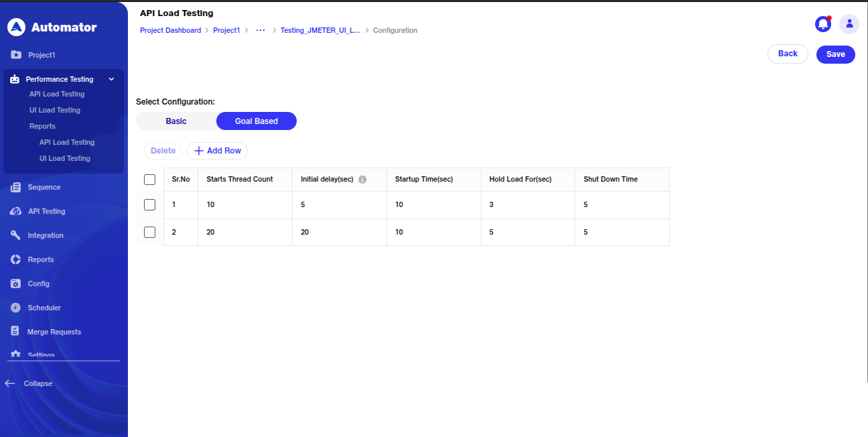The image size is (868, 437).
Task: Click row 2 Initial delay value 20
Action: [x=305, y=232]
